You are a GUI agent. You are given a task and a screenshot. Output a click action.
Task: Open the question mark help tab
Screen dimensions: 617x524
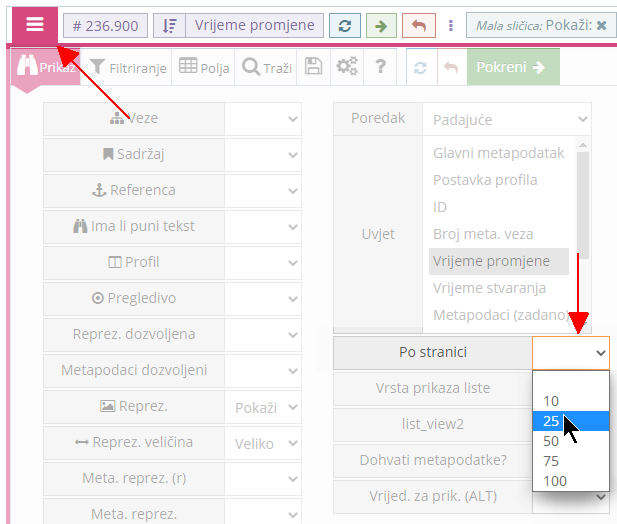click(380, 67)
